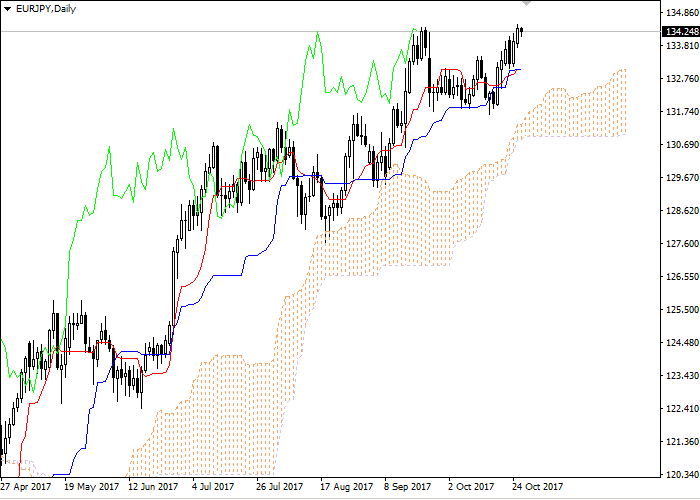Click the 121.360 price axis label
Screen dimensions: 700x500
click(682, 442)
